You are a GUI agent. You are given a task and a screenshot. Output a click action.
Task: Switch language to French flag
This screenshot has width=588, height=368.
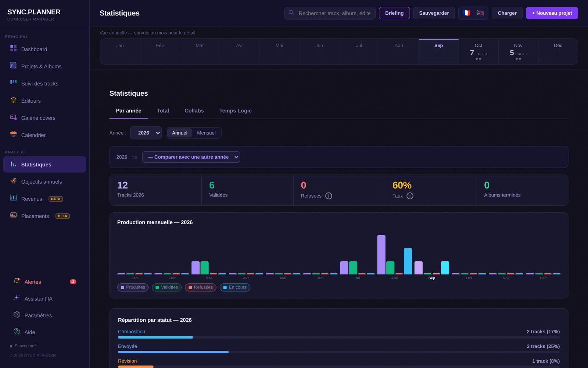[x=466, y=13]
